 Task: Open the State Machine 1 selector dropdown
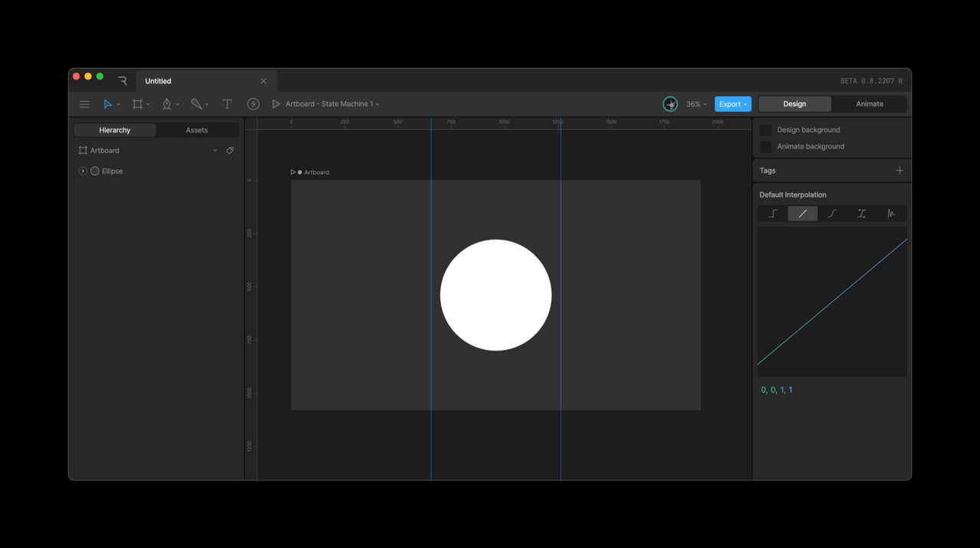pos(332,104)
